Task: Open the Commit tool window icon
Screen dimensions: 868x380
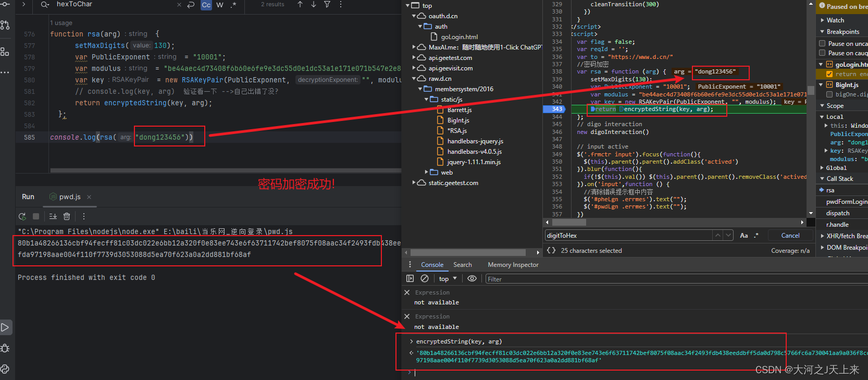Action: pyautogui.click(x=5, y=4)
